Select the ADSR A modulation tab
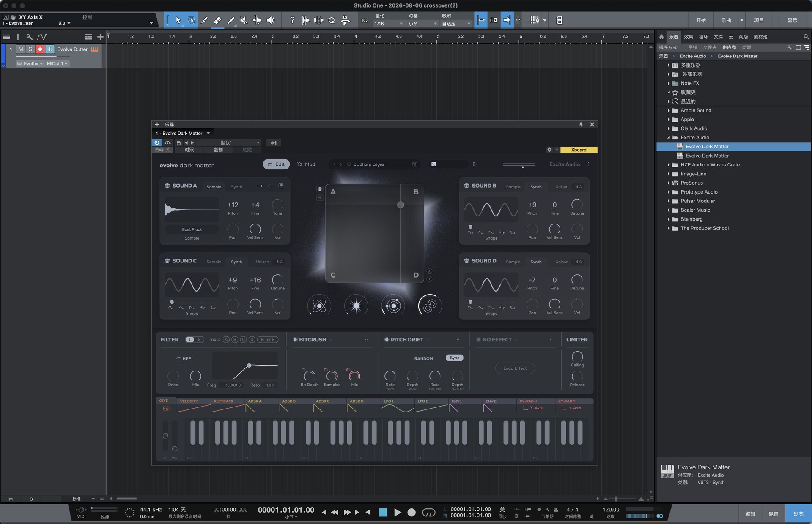Image resolution: width=812 pixels, height=524 pixels. click(x=261, y=406)
